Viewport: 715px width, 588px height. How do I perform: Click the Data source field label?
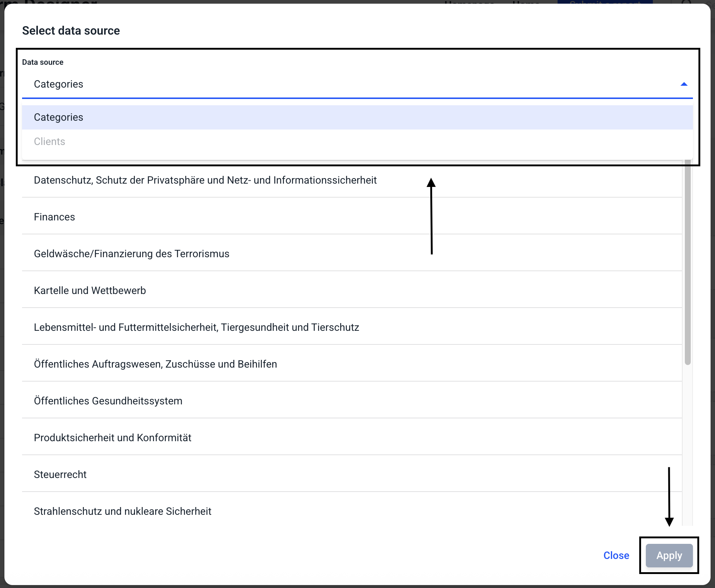(x=43, y=62)
